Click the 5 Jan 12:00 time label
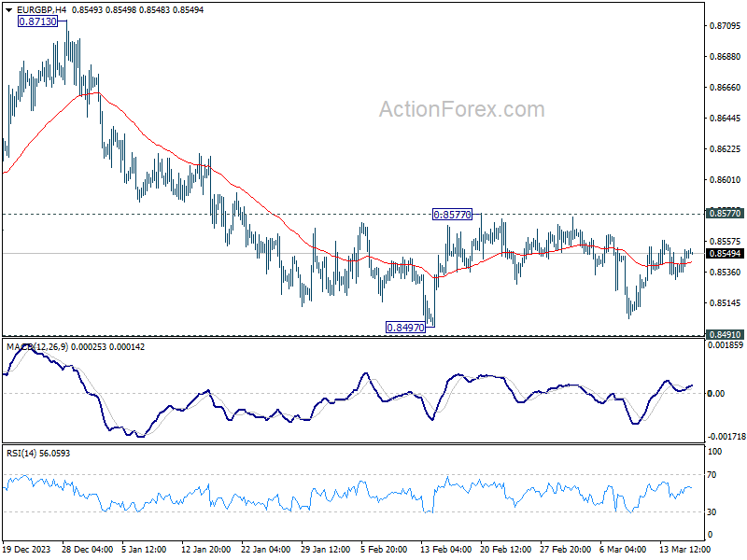Image resolution: width=747 pixels, height=560 pixels. coord(144,550)
